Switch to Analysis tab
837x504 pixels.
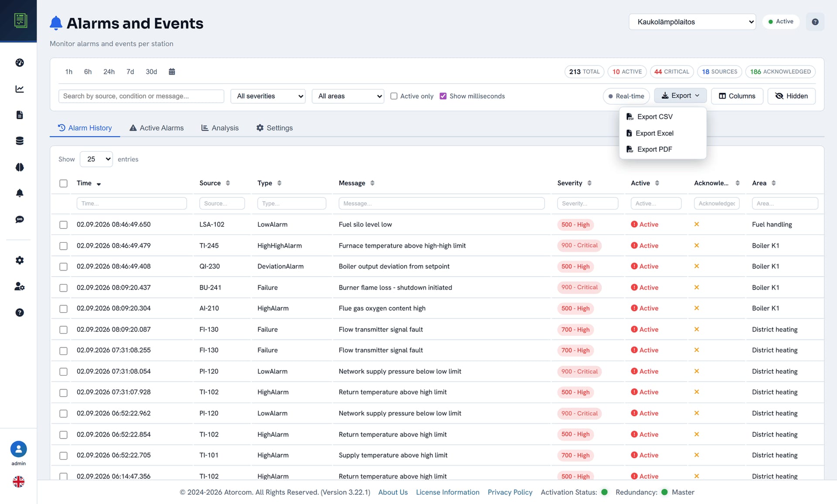pos(220,128)
